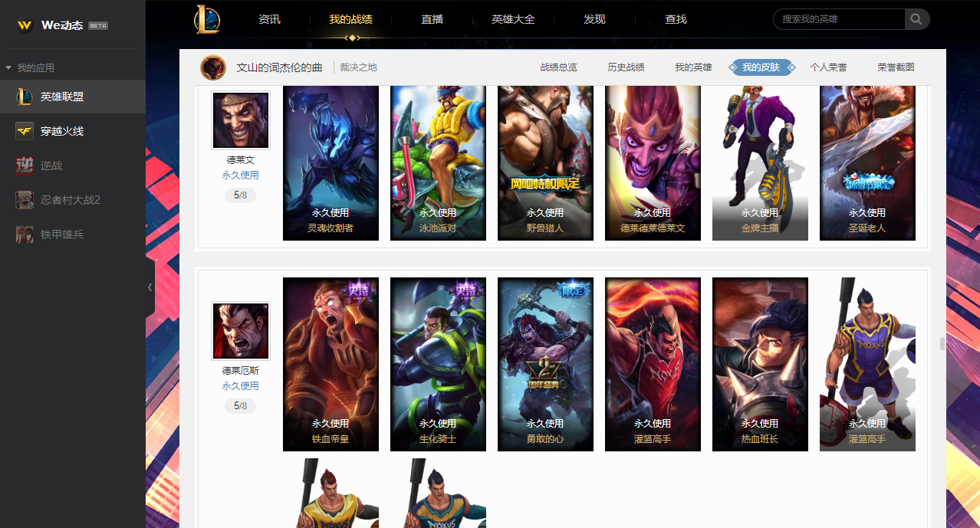The height and width of the screenshot is (528, 980).
Task: Open the 英雄大全 menu item
Action: [513, 19]
